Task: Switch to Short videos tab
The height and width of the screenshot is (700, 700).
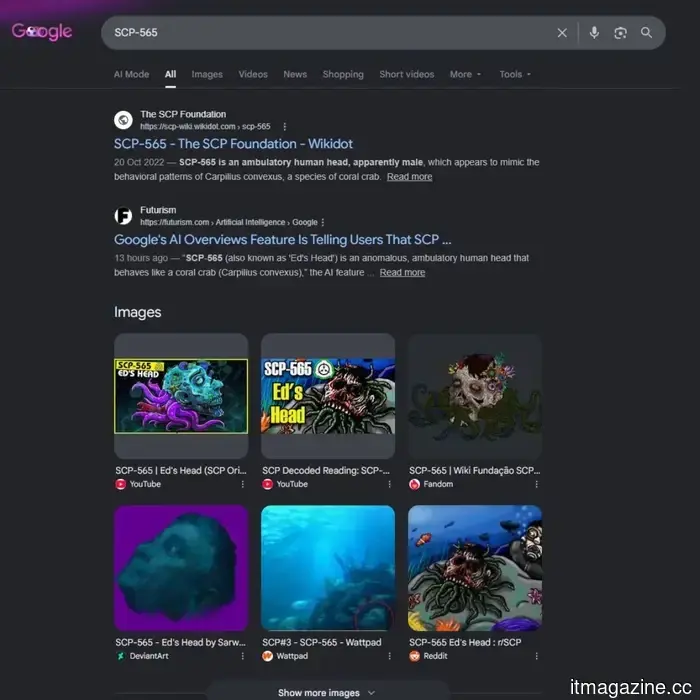Action: [407, 75]
